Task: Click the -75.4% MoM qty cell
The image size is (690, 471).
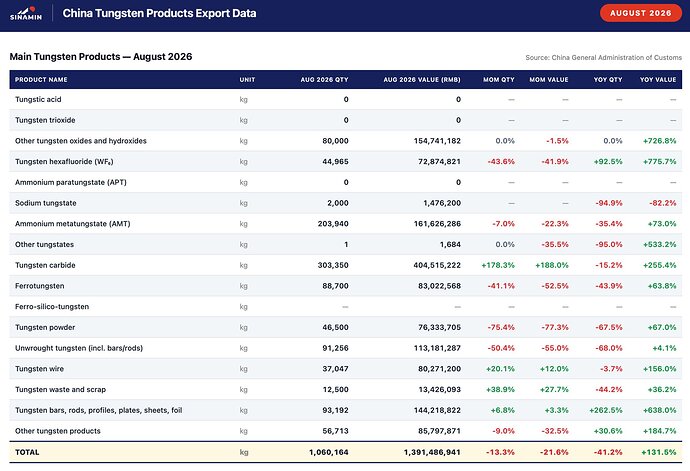Action: (x=501, y=327)
